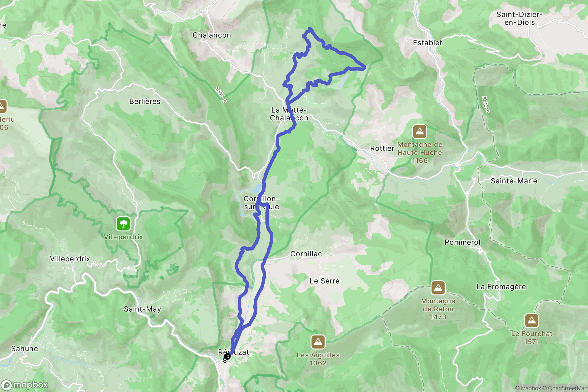Click the Montagne de Raton mountain icon

[438, 288]
